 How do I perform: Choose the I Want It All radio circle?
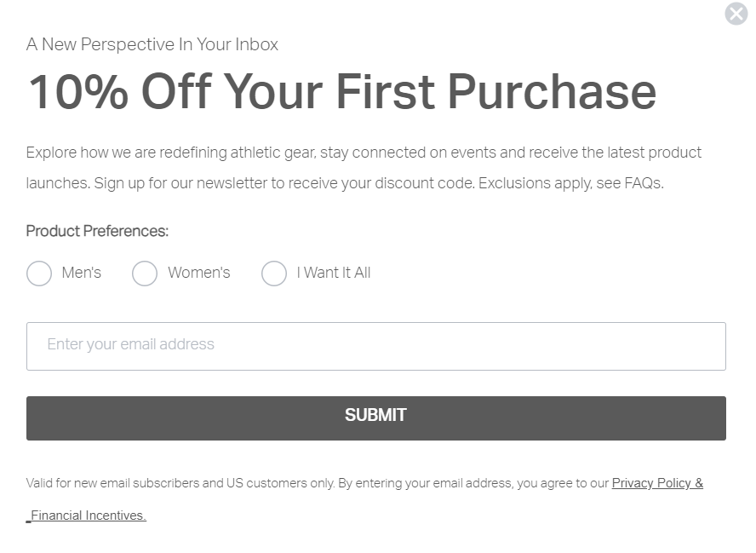click(274, 274)
